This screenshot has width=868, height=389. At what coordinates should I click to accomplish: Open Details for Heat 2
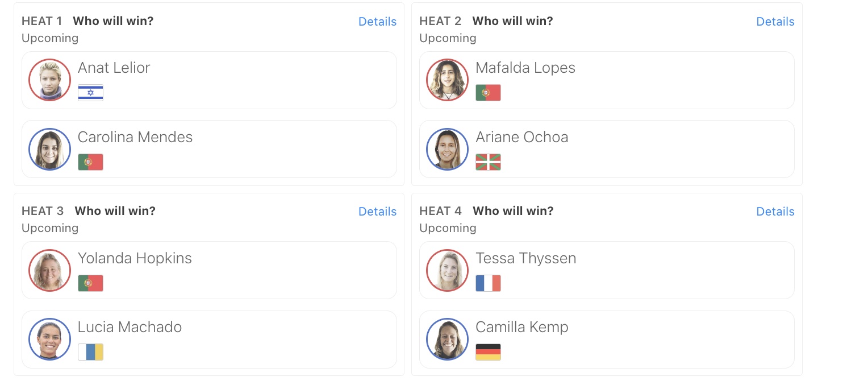point(775,22)
